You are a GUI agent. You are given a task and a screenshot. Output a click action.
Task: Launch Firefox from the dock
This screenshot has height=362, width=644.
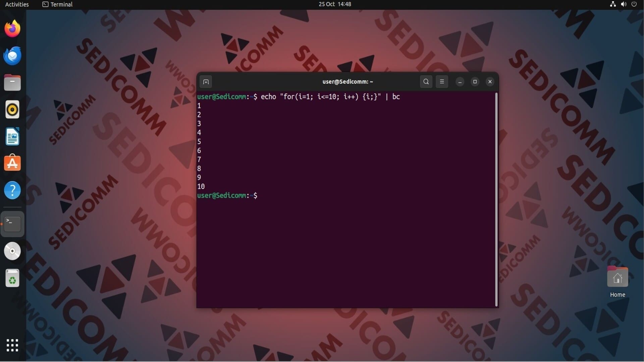[x=12, y=29]
